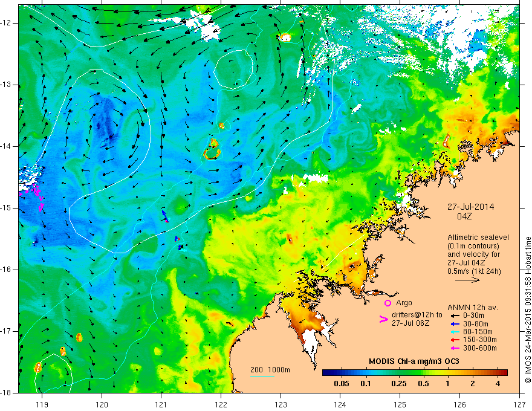Screen dimensions: 532x411
Task: Click the magenta Argo circle symbol in legend
Action: [388, 303]
